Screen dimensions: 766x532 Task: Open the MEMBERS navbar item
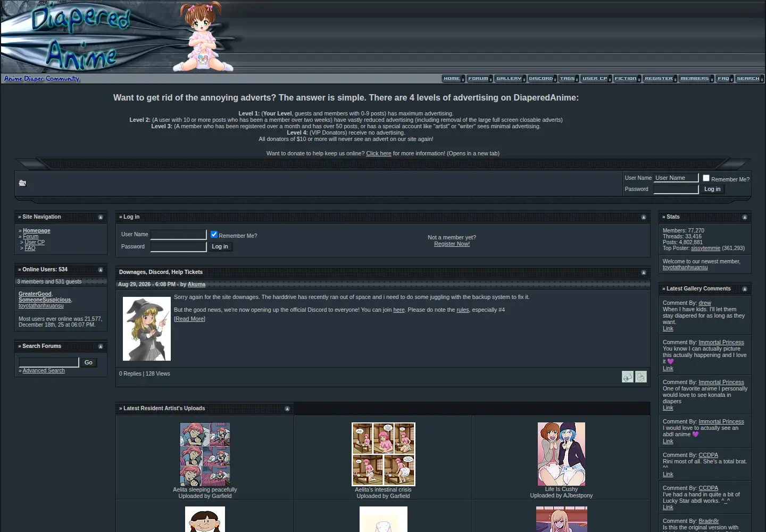[696, 79]
